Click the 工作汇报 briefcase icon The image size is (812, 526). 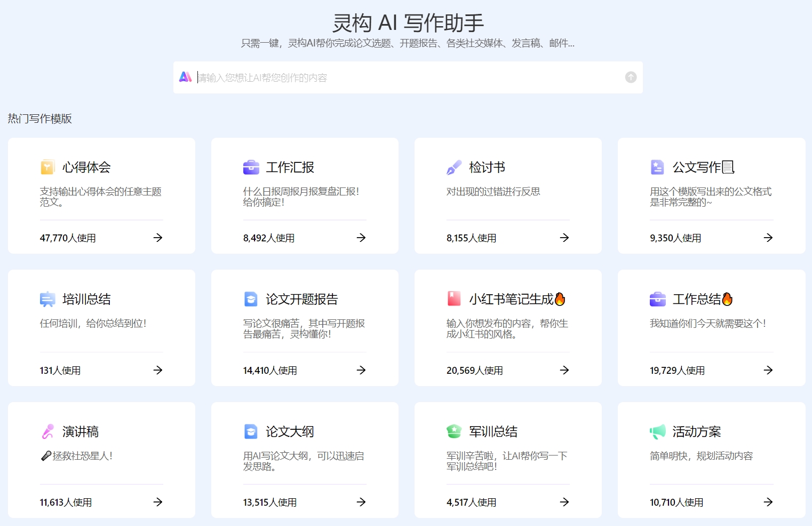[x=251, y=167]
